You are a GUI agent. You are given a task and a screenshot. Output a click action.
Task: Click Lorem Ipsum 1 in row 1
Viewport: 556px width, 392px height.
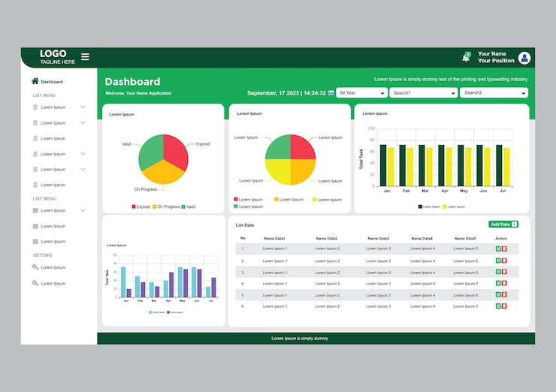[275, 249]
